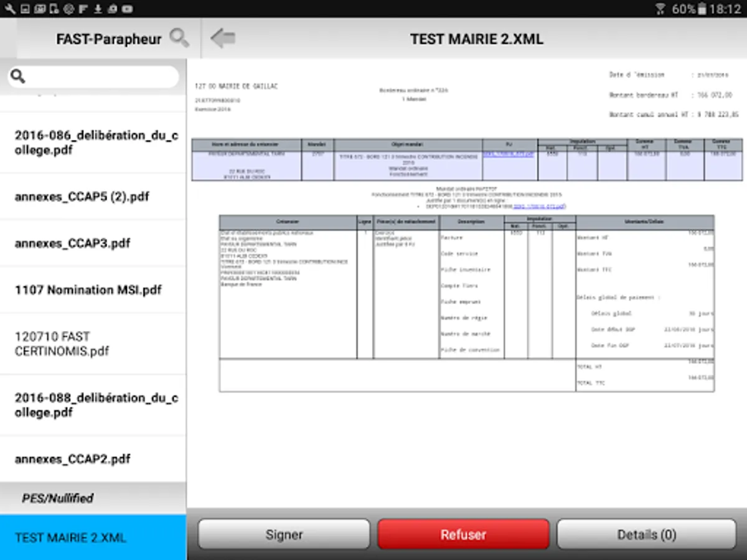This screenshot has width=747, height=560.
Task: Tap the YouTube notification icon
Action: click(x=127, y=9)
